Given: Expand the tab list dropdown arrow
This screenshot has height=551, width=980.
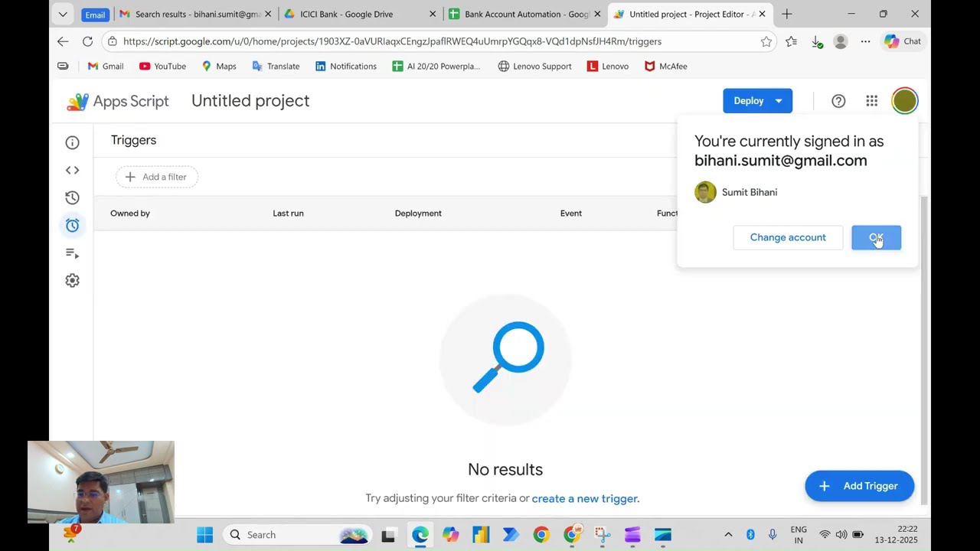Looking at the screenshot, I should click(x=63, y=15).
